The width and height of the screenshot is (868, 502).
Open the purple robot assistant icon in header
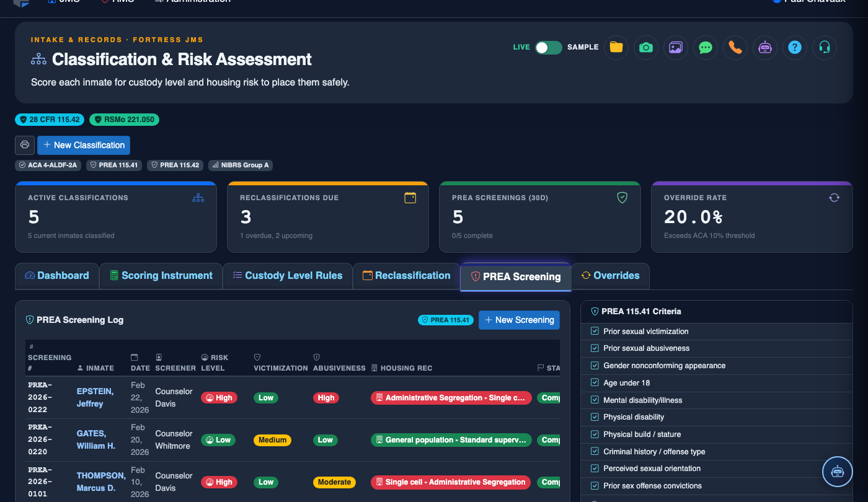click(x=765, y=48)
